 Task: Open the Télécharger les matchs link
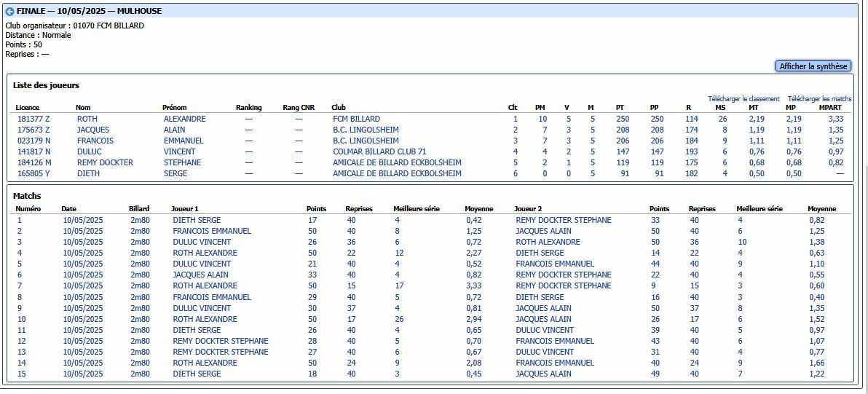819,98
